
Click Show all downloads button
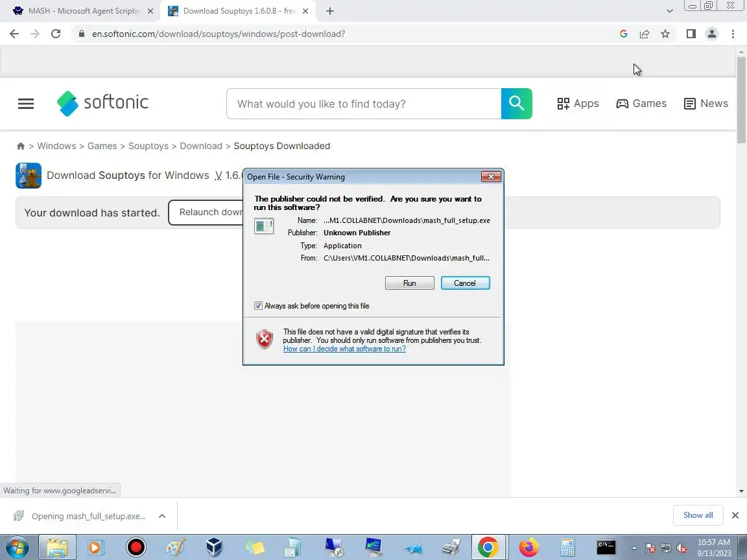698,515
